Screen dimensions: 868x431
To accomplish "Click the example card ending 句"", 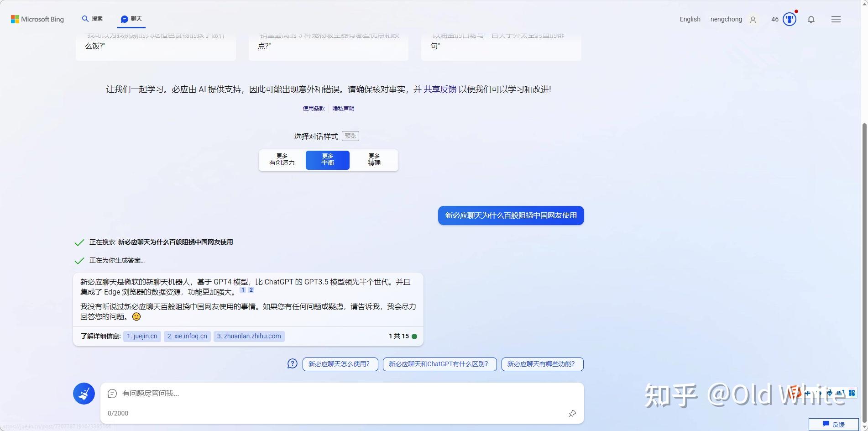I will pyautogui.click(x=501, y=46).
